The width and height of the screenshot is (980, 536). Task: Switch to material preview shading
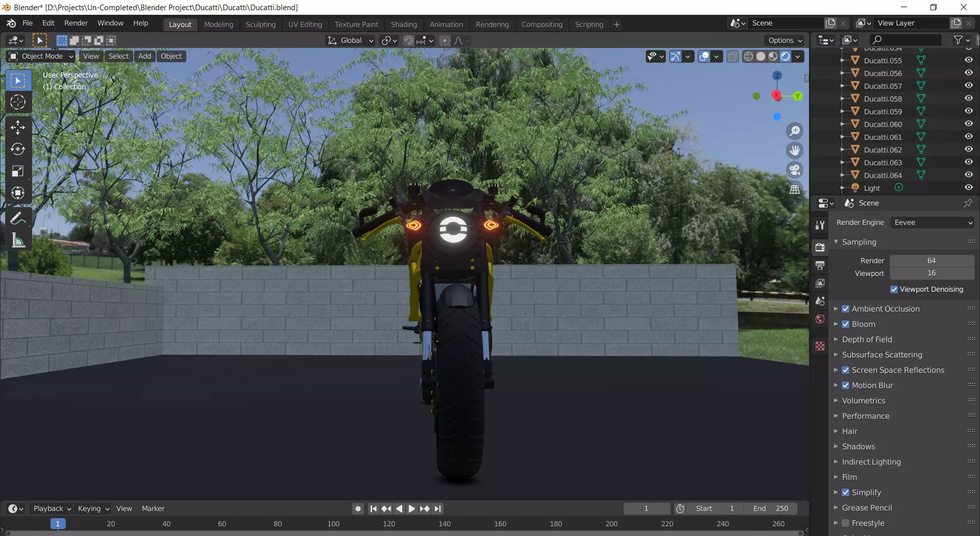(773, 56)
